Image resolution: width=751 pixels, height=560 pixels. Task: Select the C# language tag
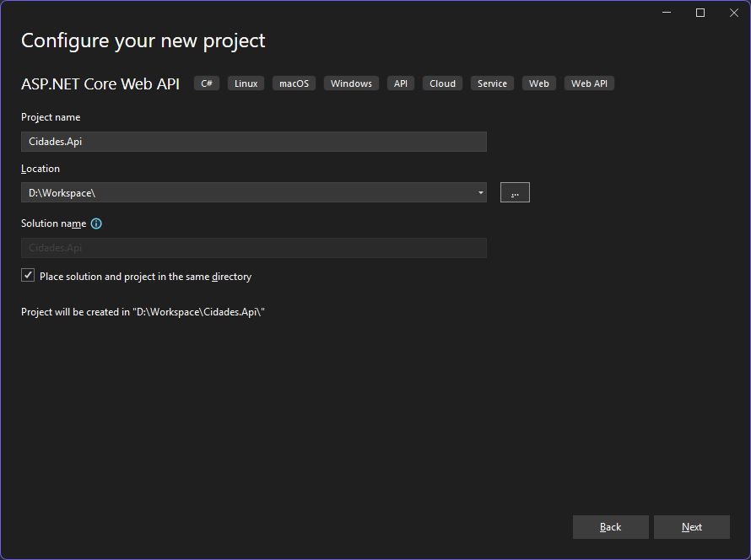point(206,83)
